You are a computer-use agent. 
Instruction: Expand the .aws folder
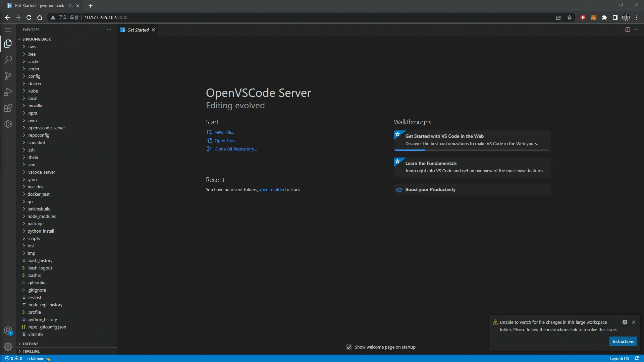click(66, 47)
